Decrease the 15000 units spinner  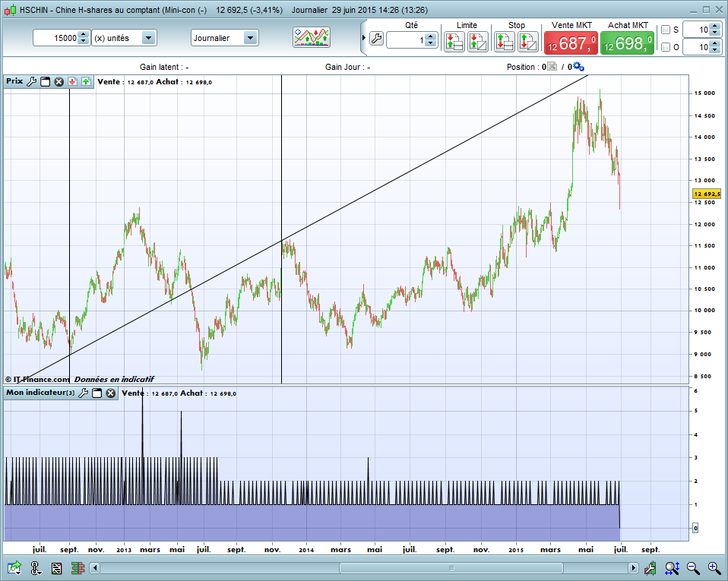coord(83,41)
